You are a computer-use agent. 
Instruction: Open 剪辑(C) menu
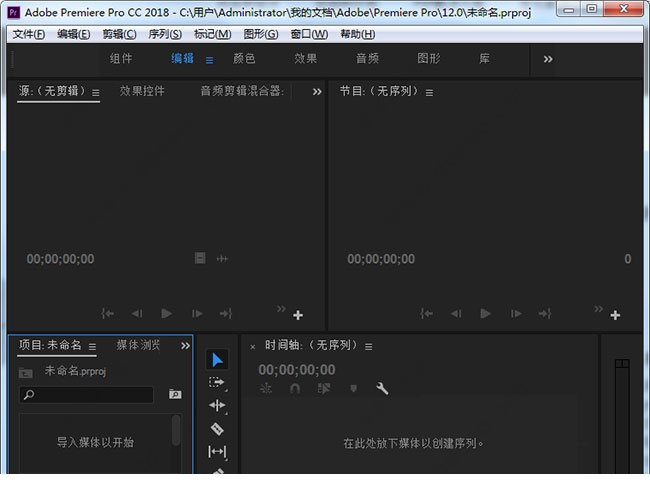(x=119, y=34)
